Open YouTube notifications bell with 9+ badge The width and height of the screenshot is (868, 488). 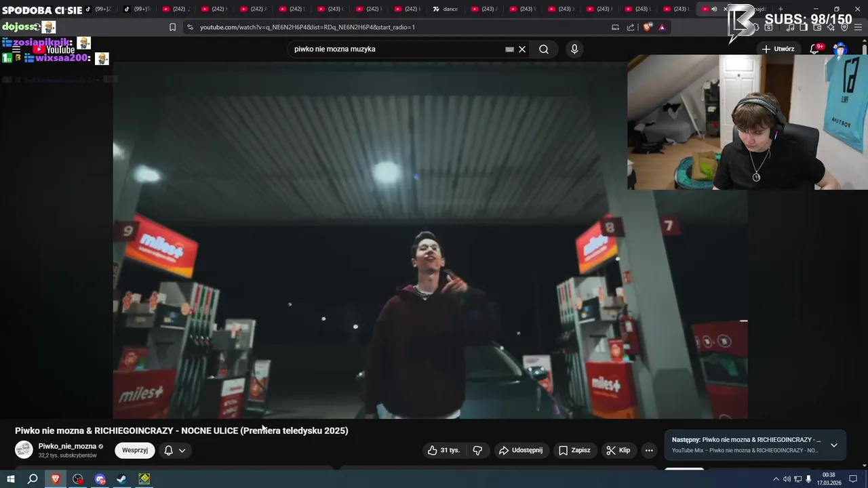click(x=815, y=49)
